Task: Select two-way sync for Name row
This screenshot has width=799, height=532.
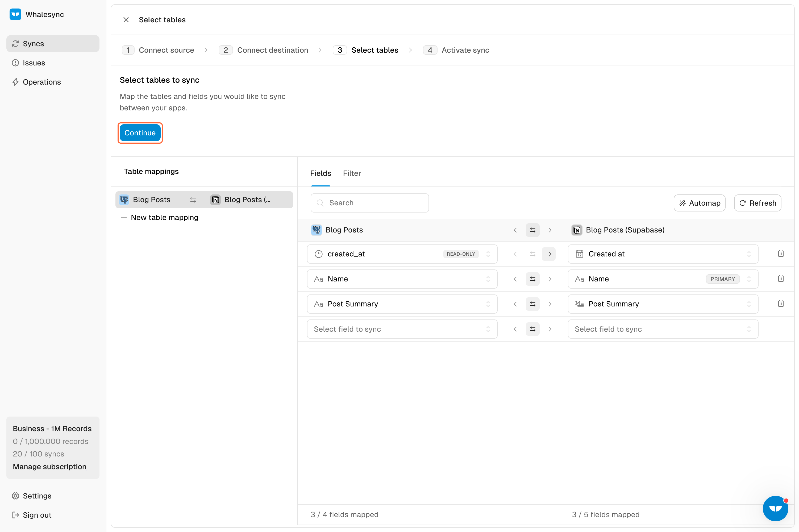Action: click(533, 279)
